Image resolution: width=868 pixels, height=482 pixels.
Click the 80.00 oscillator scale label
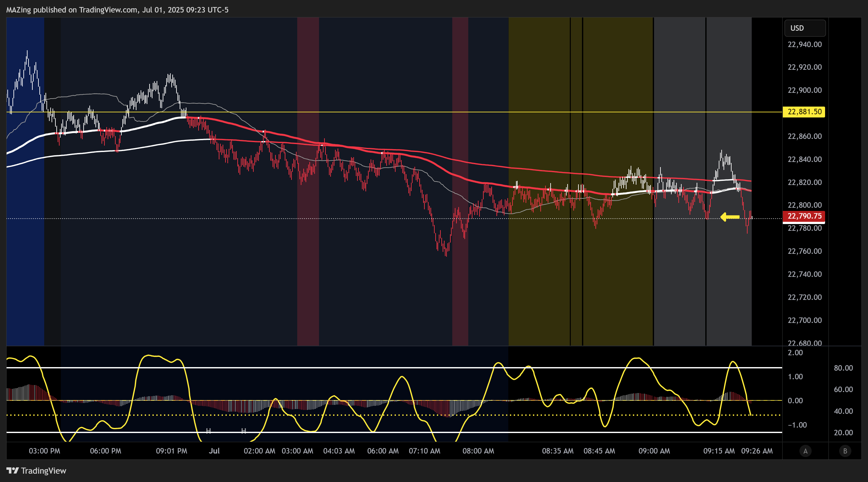point(843,368)
